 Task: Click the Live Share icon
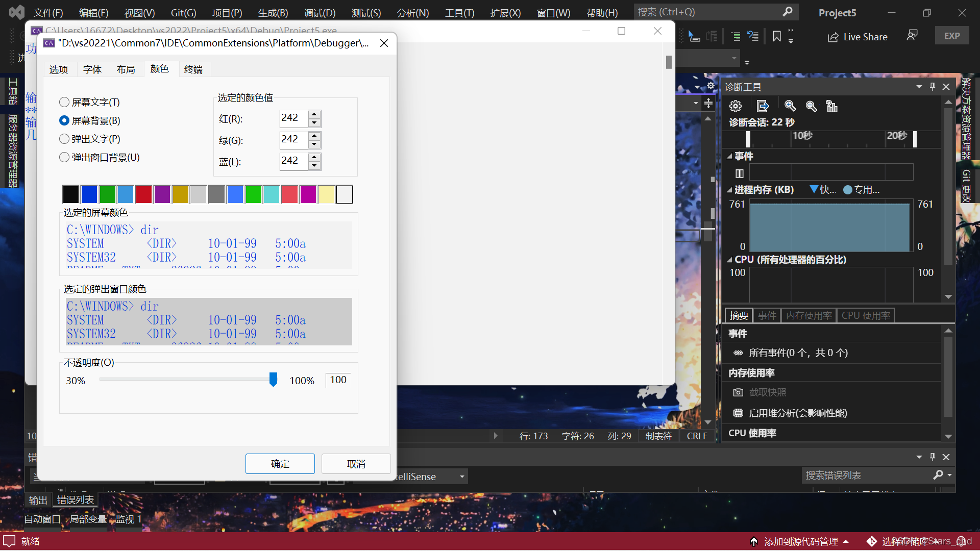pos(833,37)
